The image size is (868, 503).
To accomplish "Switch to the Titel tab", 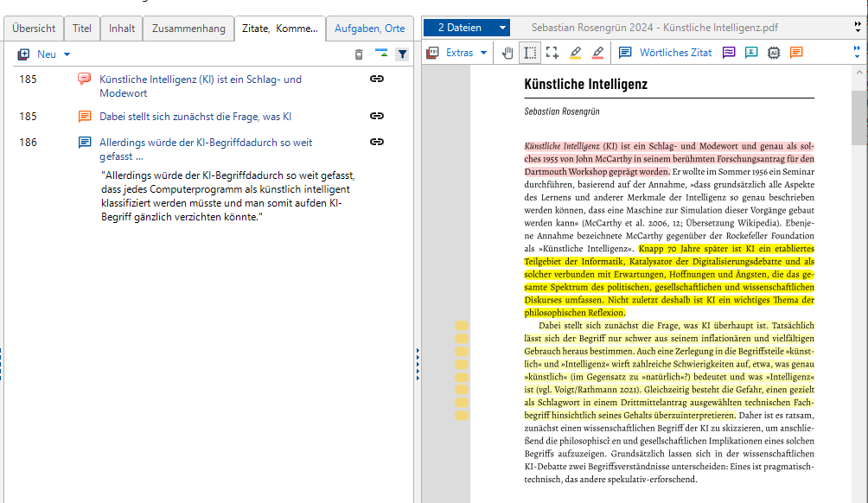I will [x=82, y=29].
